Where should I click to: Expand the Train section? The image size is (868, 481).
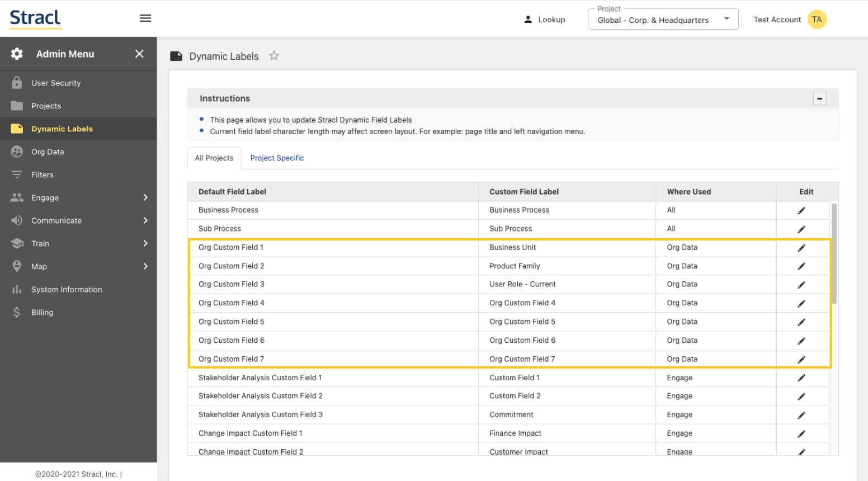(78, 243)
